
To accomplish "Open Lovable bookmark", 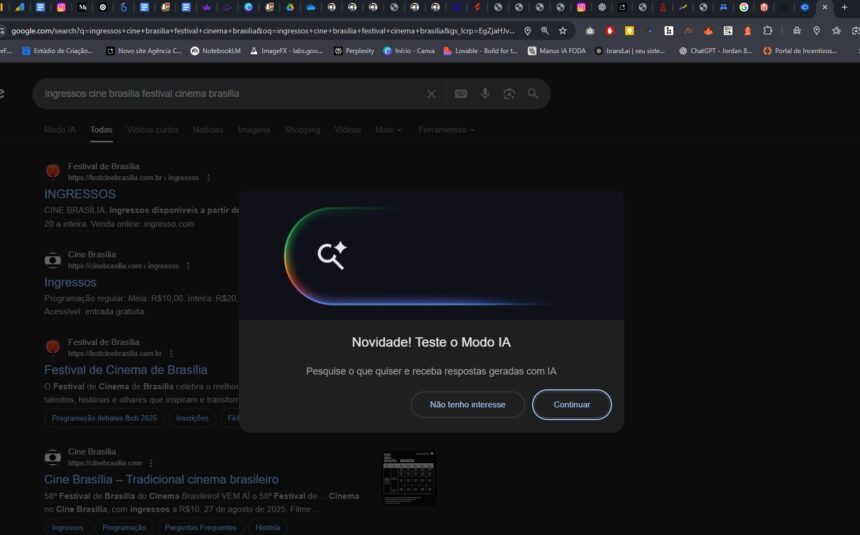I will 480,51.
